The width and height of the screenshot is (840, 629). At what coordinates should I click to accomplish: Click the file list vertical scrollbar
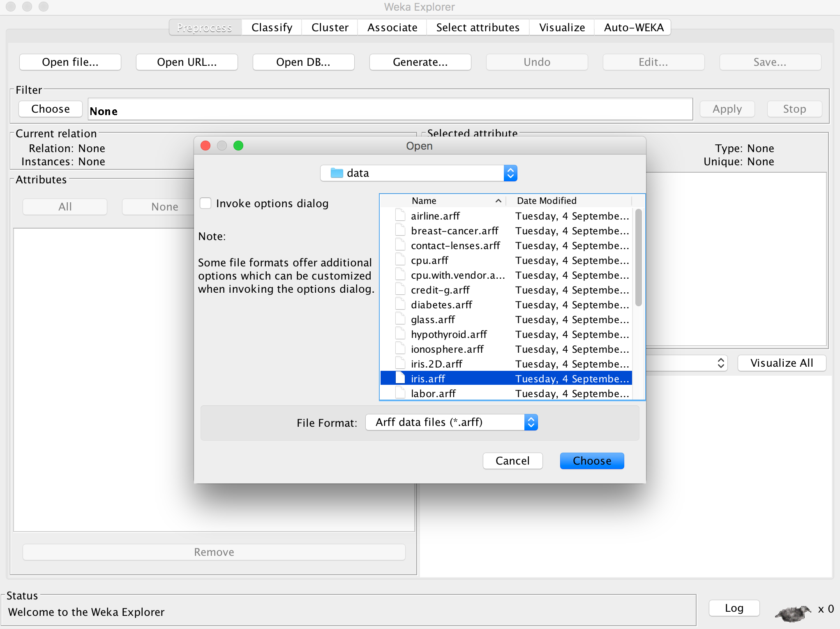[x=638, y=257]
